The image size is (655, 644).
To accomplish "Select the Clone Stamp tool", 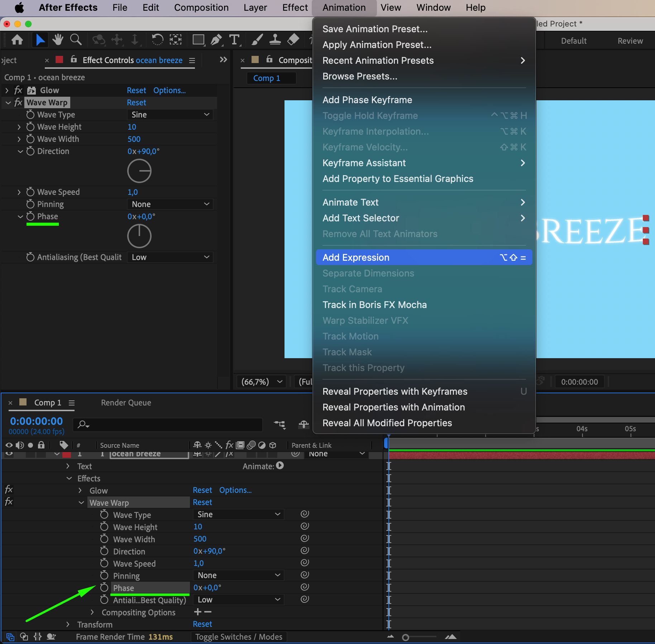I will (x=275, y=39).
